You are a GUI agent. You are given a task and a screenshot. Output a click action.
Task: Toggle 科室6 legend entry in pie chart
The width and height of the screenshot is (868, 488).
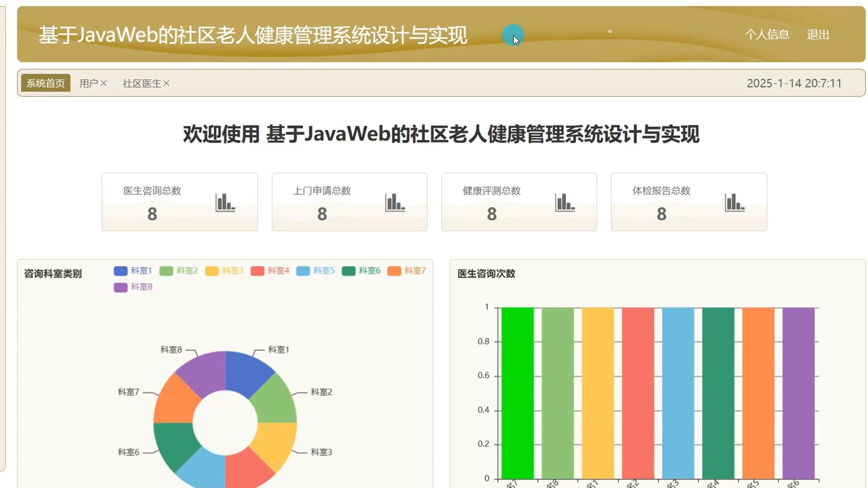click(x=361, y=271)
